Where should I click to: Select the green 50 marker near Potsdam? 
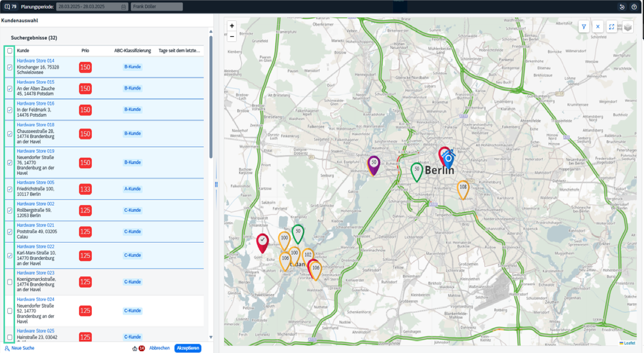pos(298,234)
